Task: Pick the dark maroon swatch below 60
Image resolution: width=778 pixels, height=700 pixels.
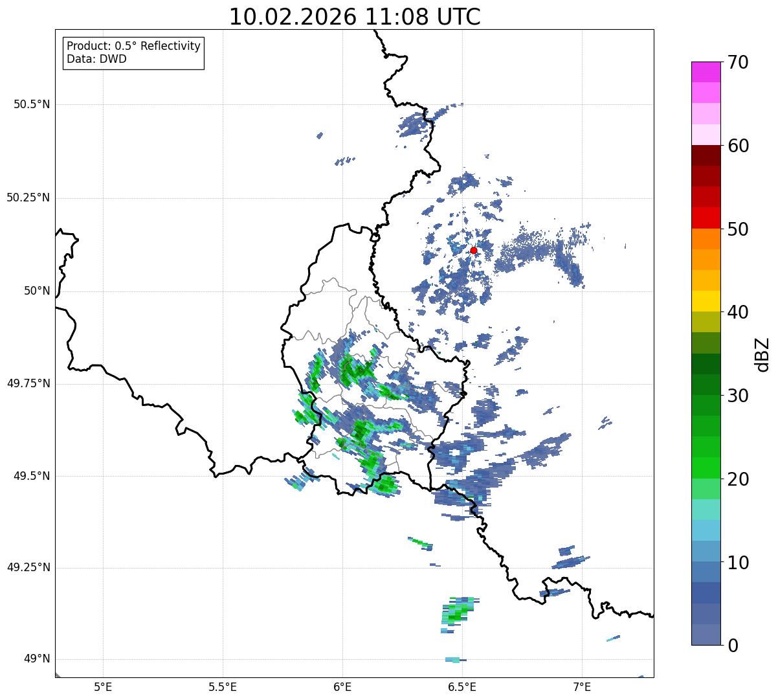Action: coord(706,155)
